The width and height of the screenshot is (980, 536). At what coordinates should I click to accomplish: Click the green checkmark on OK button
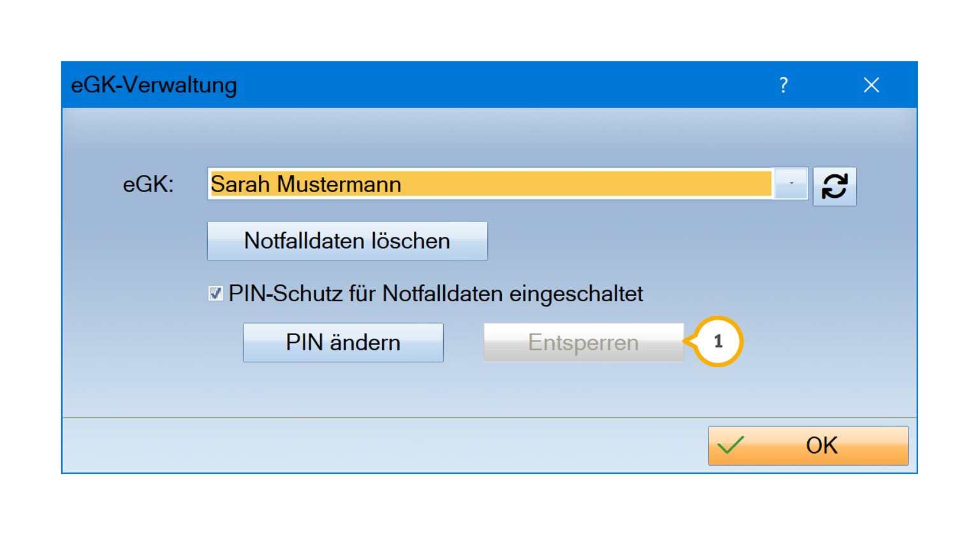pos(731,445)
